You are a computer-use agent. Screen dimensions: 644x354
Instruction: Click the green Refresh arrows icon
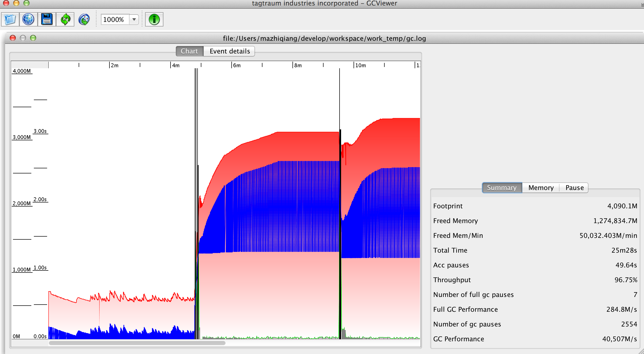pyautogui.click(x=65, y=19)
